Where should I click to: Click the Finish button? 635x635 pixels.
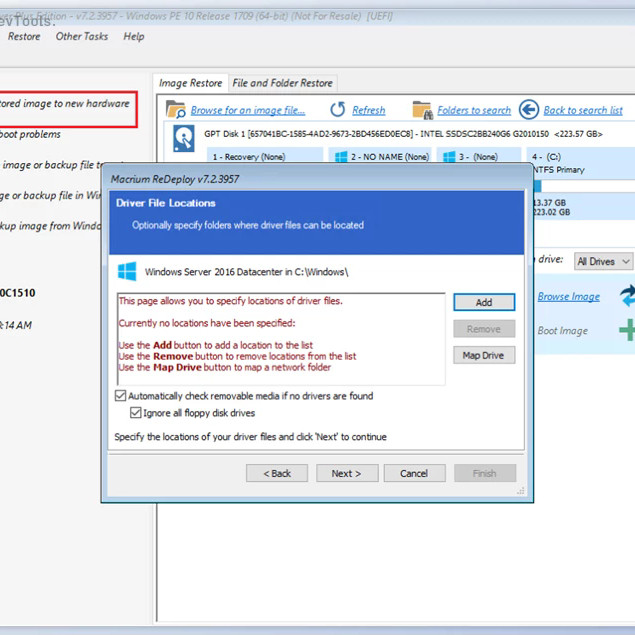(485, 473)
